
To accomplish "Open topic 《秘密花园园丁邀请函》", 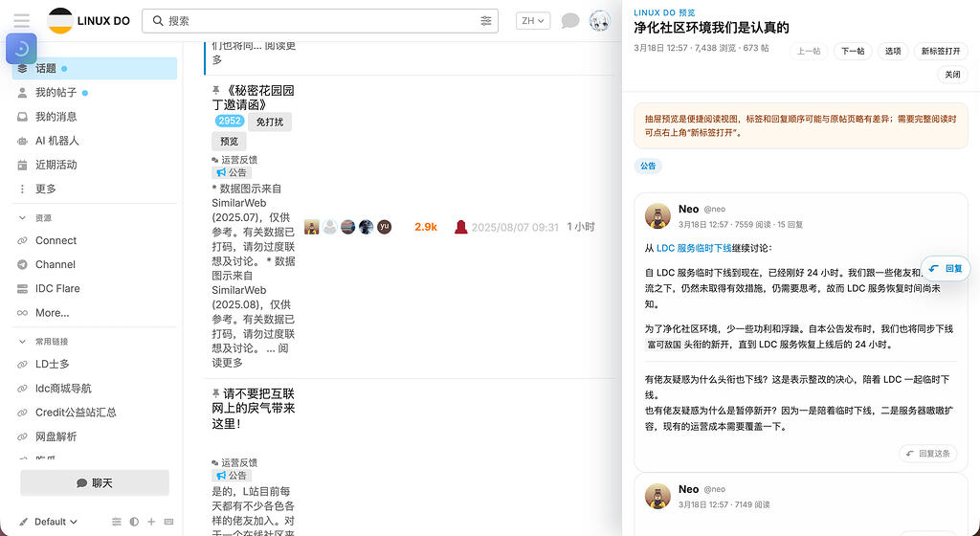I will pos(253,98).
